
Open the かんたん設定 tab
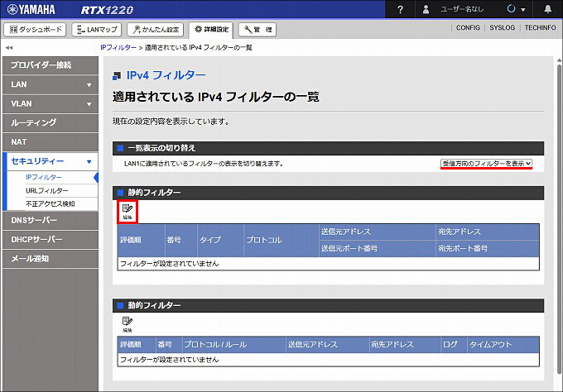155,30
